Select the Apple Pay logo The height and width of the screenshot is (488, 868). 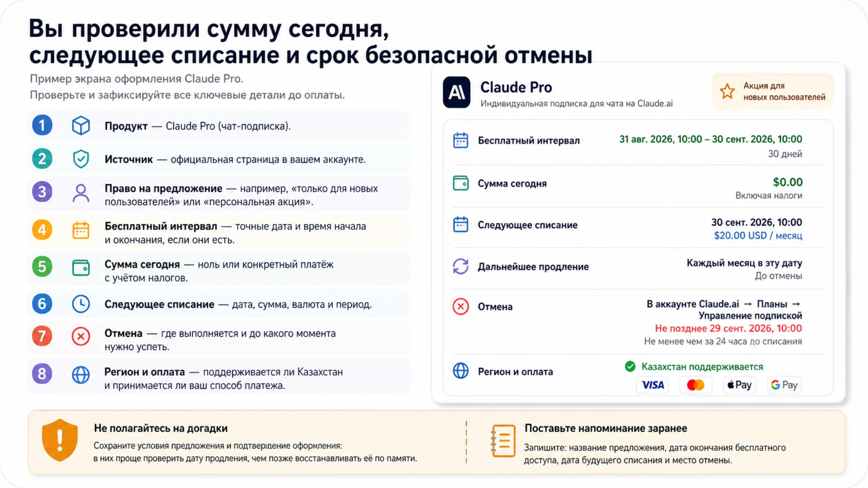click(740, 385)
